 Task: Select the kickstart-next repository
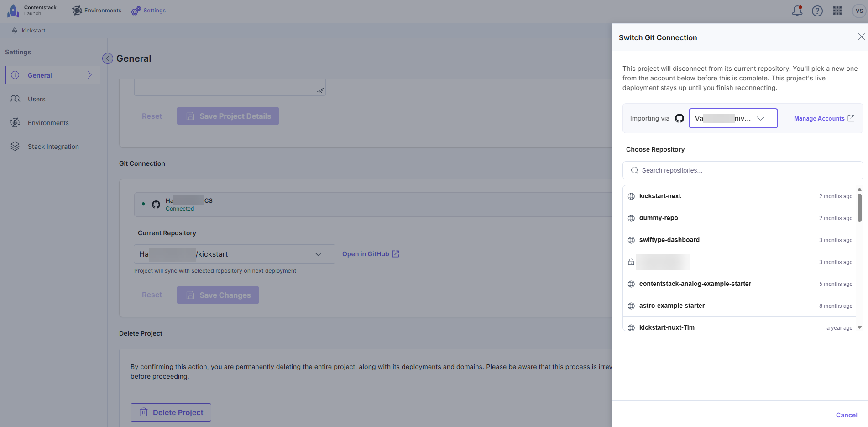pos(739,196)
